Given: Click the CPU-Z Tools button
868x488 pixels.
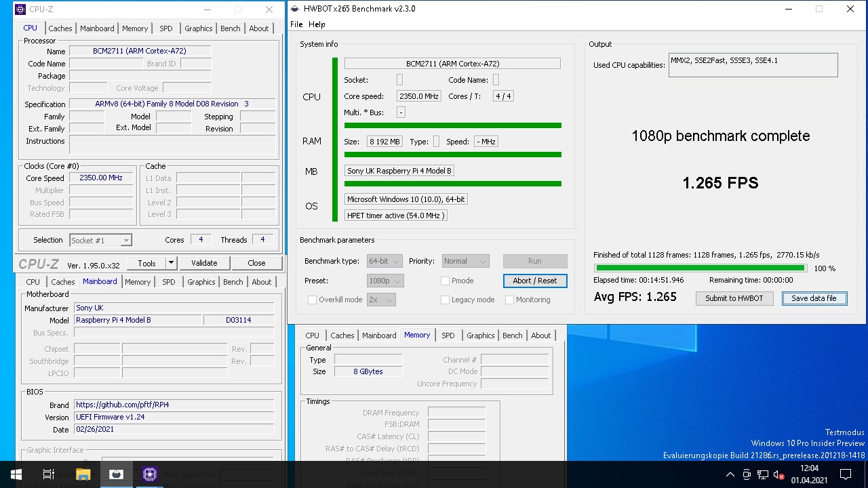Looking at the screenshot, I should pyautogui.click(x=146, y=263).
